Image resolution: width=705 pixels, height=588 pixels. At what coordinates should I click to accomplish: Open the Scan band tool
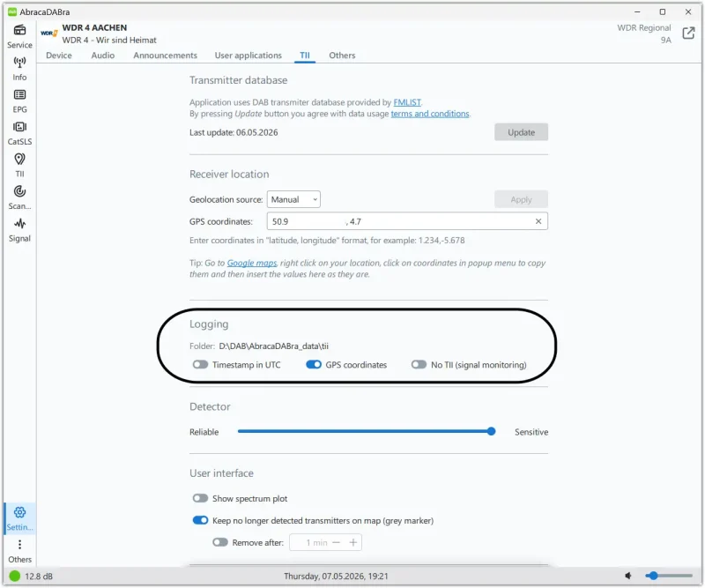pos(19,198)
